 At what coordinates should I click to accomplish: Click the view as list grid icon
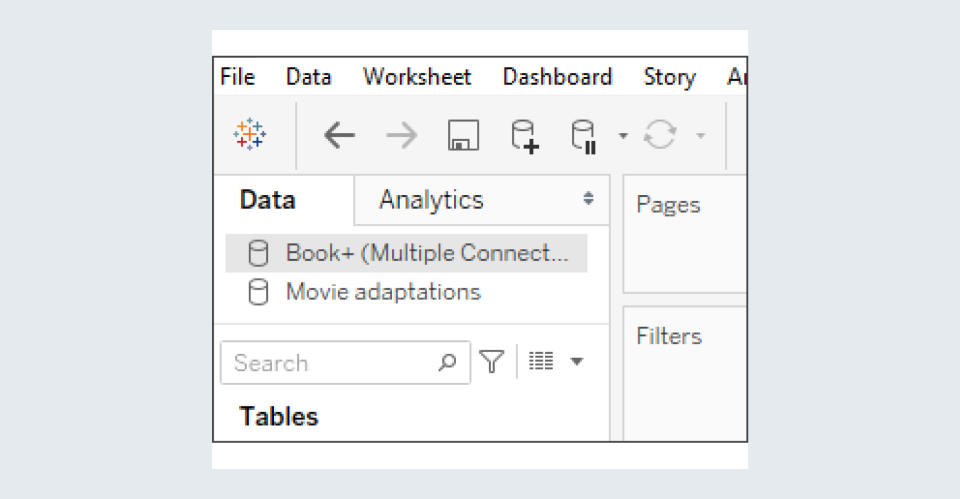(x=541, y=361)
